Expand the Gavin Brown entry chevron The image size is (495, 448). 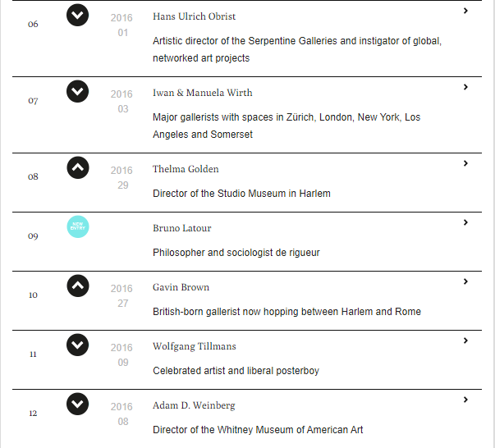pyautogui.click(x=465, y=281)
